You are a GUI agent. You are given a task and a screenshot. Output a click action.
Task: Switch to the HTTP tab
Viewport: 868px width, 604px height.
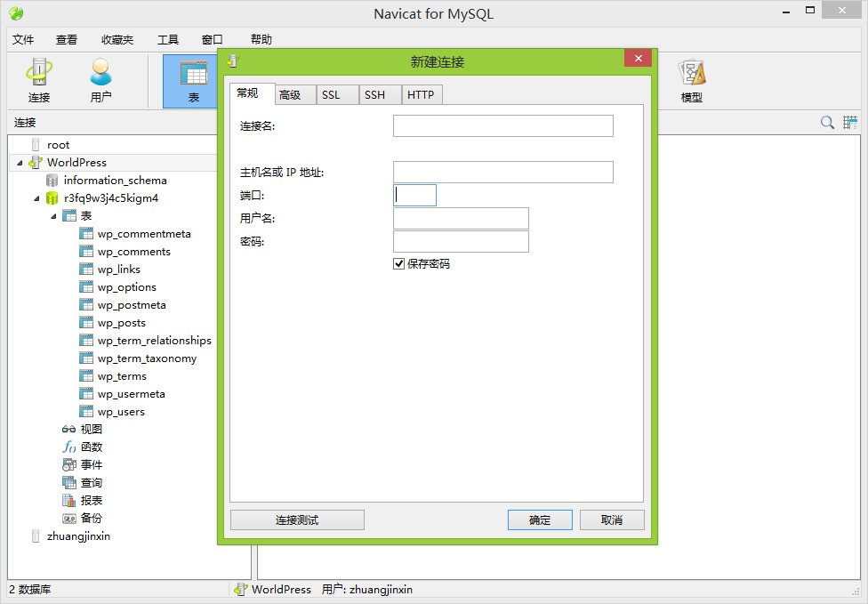(422, 94)
